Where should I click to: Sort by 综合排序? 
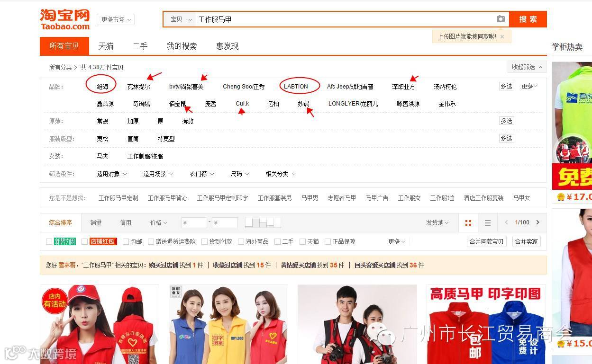(x=61, y=222)
